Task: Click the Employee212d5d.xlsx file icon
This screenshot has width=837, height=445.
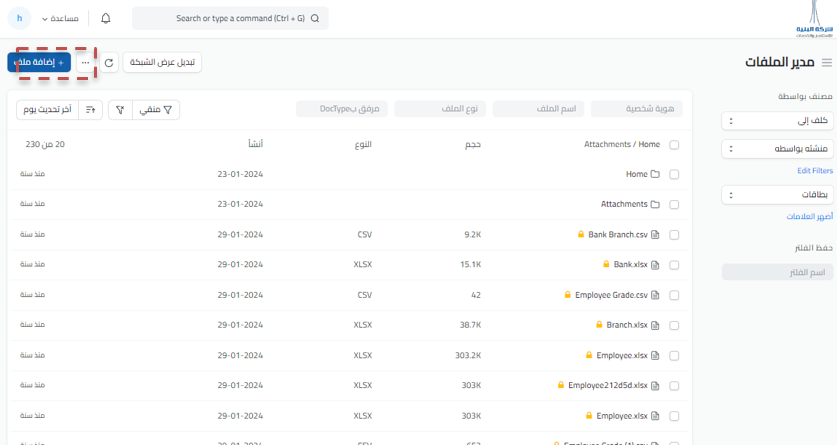Action: click(655, 385)
